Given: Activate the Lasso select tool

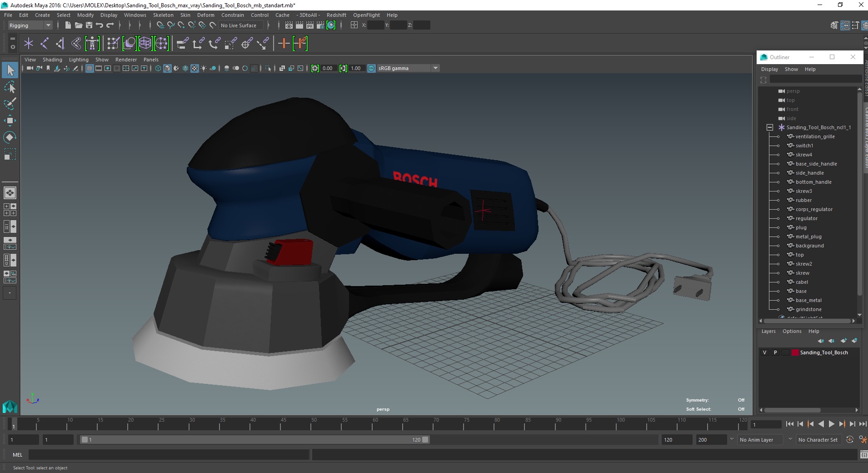Looking at the screenshot, I should (x=10, y=87).
